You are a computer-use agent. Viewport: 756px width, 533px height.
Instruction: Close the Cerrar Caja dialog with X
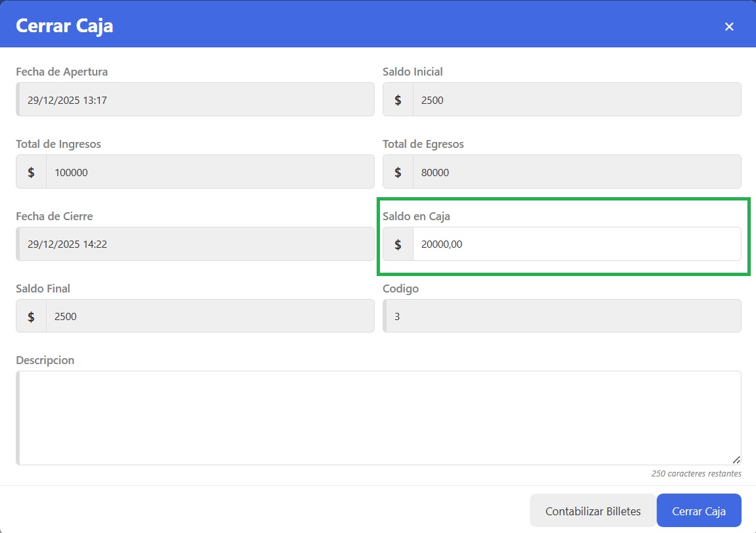pos(728,26)
